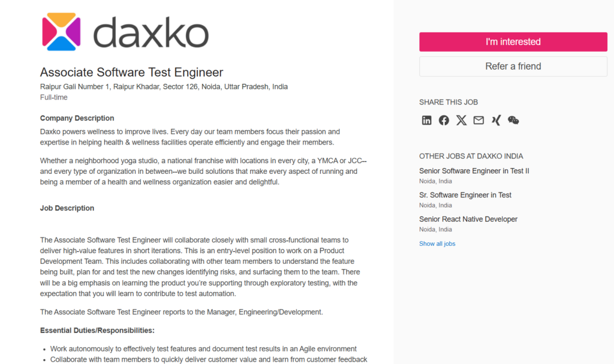Open Senior React Native Developer job

tap(468, 219)
